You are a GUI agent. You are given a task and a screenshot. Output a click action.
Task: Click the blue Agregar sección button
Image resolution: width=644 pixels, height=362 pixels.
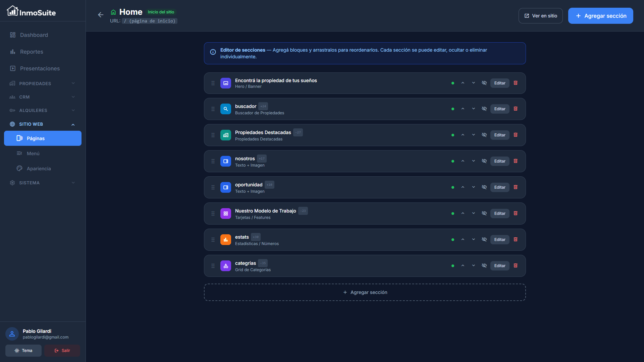[x=600, y=16]
